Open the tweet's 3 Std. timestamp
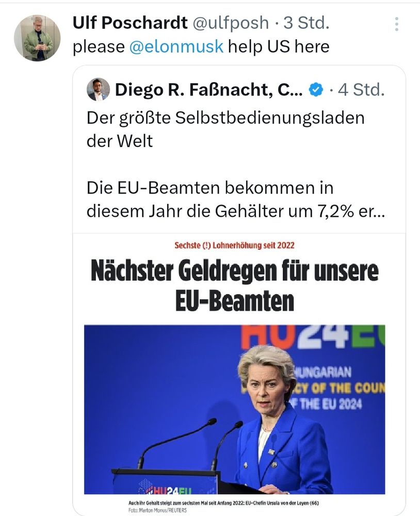Image resolution: width=420 pixels, height=516 pixels. (x=306, y=23)
